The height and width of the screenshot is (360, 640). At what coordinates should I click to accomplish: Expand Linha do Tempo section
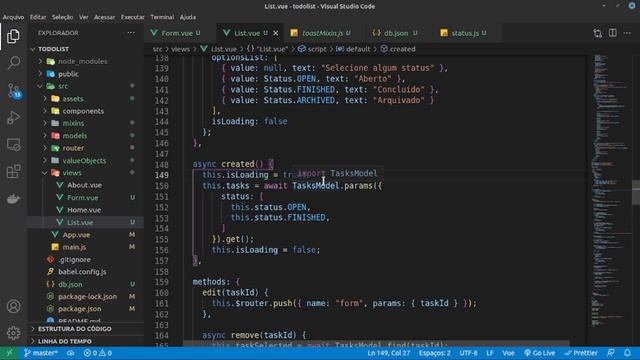[86, 341]
